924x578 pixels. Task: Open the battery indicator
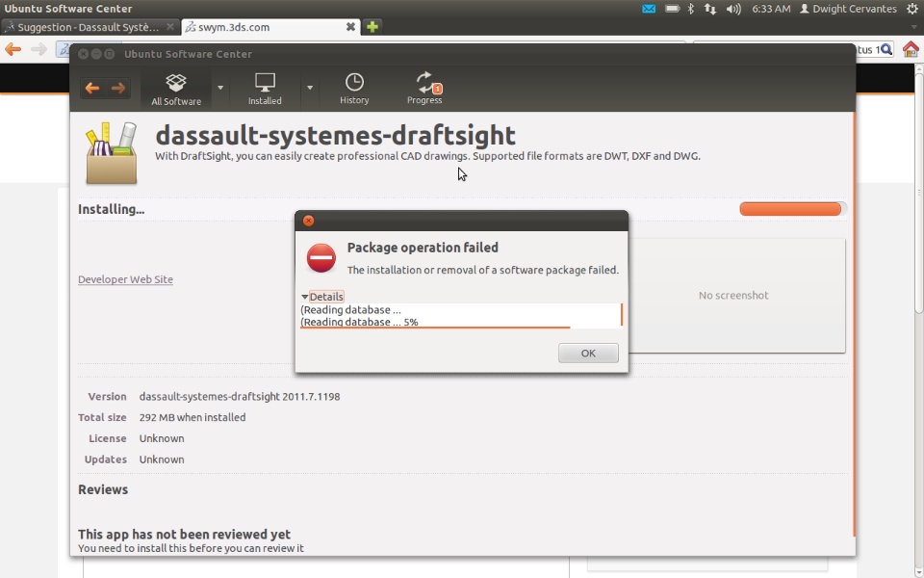pyautogui.click(x=673, y=9)
